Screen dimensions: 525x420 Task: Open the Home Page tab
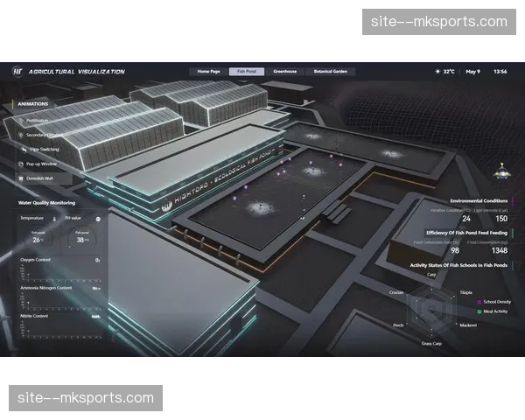coord(209,71)
